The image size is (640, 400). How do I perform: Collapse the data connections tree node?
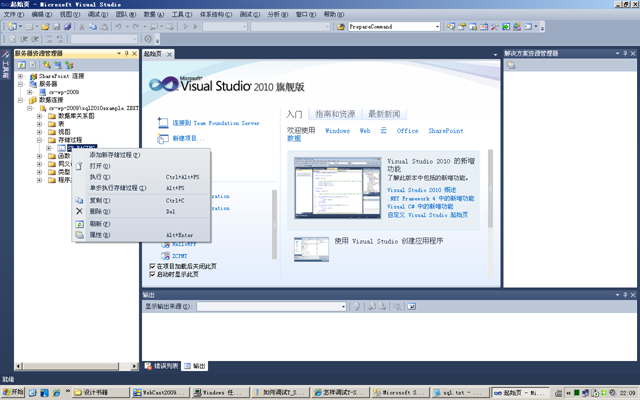(20, 100)
